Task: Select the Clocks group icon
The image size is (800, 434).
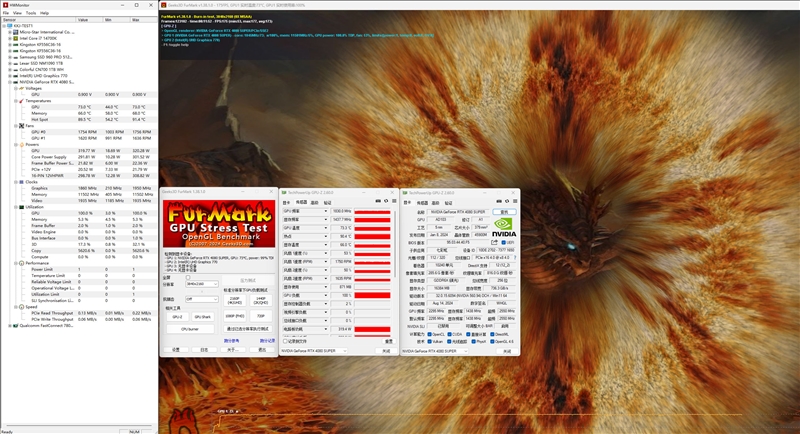Action: click(x=21, y=182)
